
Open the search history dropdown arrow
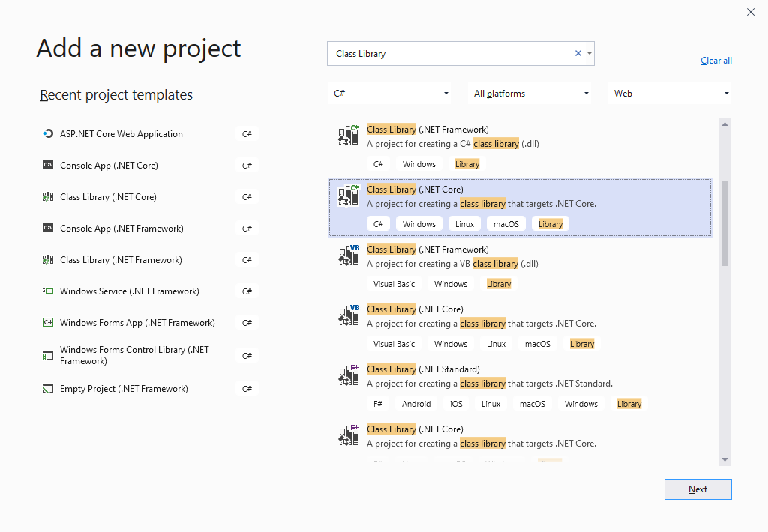[x=589, y=53]
